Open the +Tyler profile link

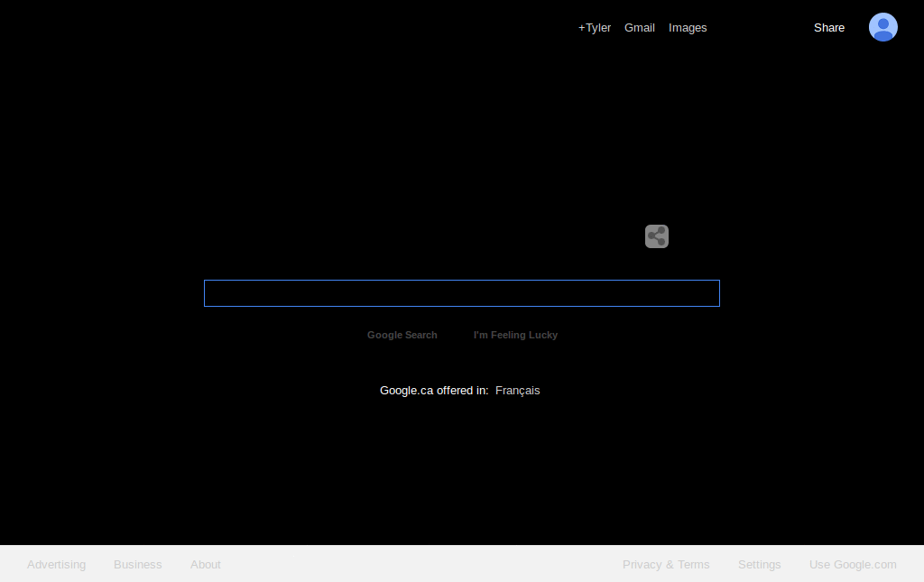[594, 28]
